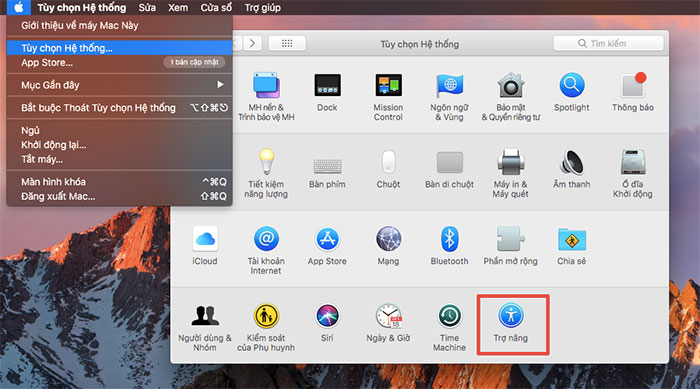Click the show-all grid button
Image resolution: width=700 pixels, height=389 pixels.
(x=287, y=43)
